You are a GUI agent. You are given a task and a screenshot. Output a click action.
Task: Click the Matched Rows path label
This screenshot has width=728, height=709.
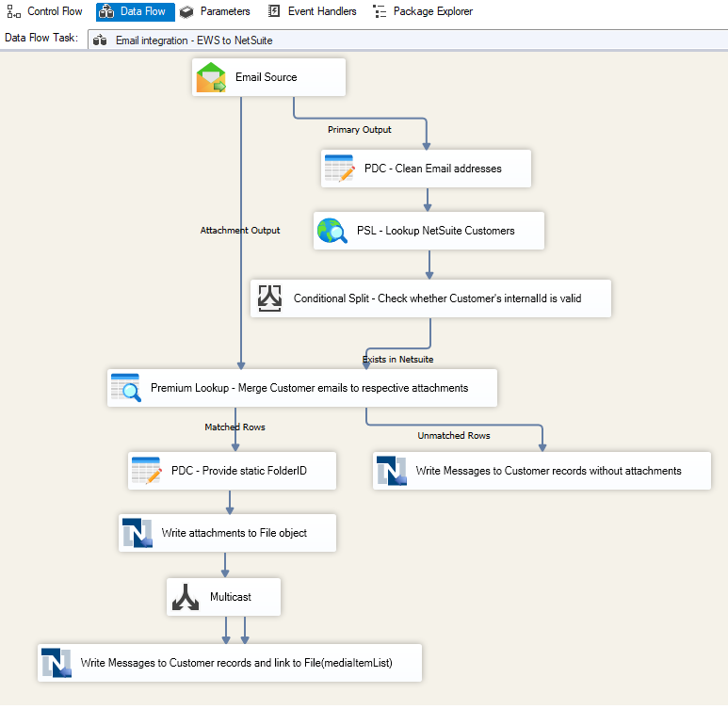coord(235,427)
